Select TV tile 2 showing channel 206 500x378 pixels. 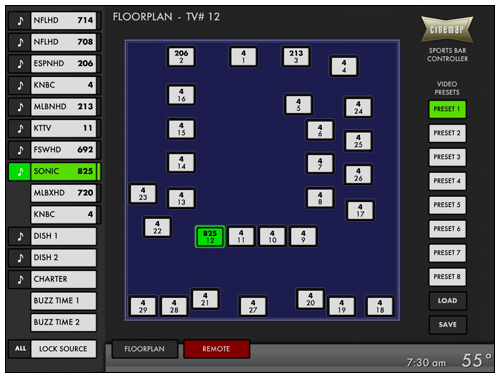pyautogui.click(x=181, y=57)
